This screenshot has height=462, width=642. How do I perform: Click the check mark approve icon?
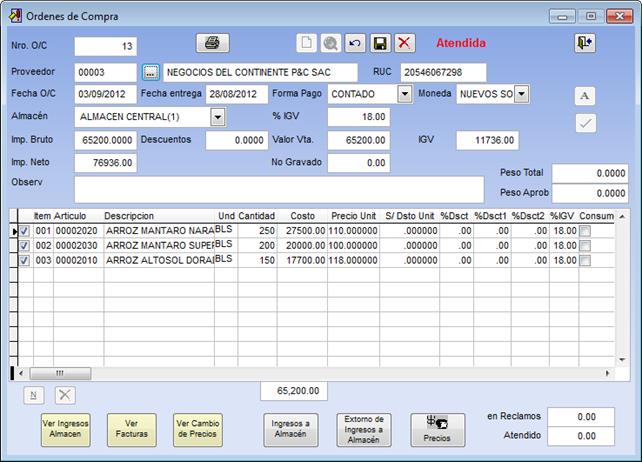585,123
